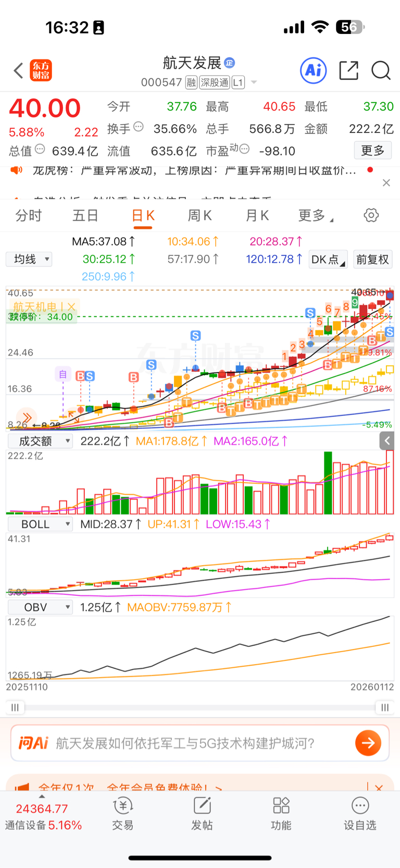This screenshot has width=400, height=868.
Task: Switch to the 月K chart tab
Action: pos(257,215)
